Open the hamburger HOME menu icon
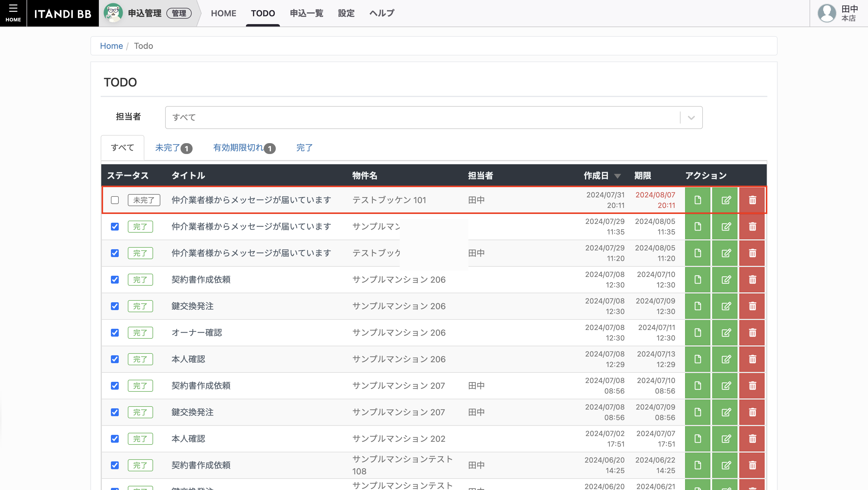The height and width of the screenshot is (490, 868). [x=13, y=13]
